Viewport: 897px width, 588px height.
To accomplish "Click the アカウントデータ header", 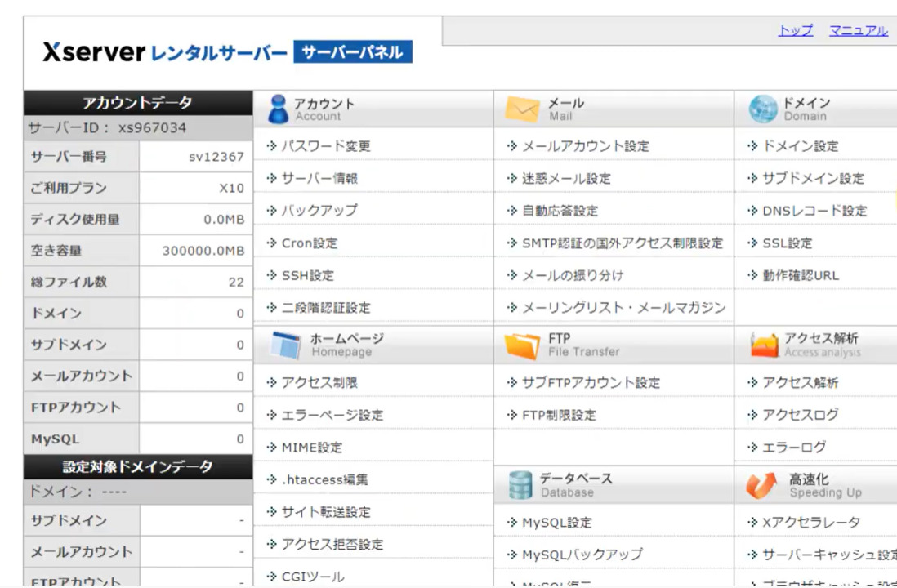I will 138,103.
